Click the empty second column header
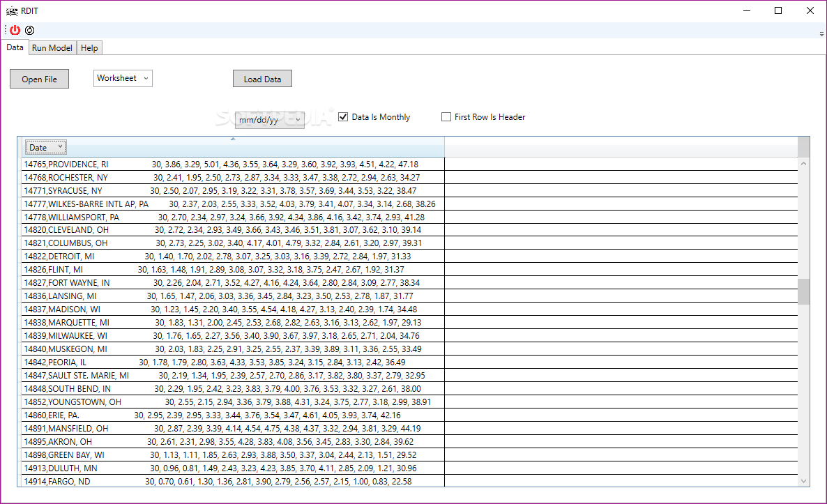This screenshot has width=827, height=504. [x=621, y=147]
